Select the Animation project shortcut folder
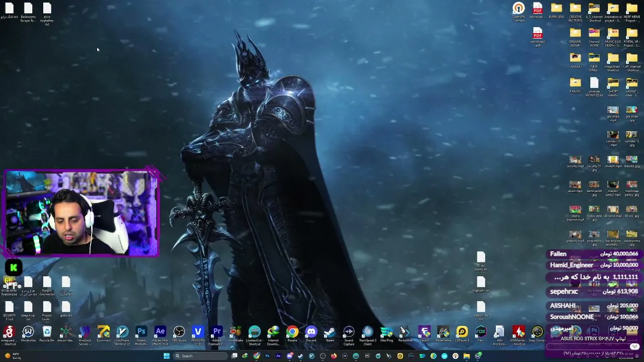644x362 pixels. [x=613, y=13]
